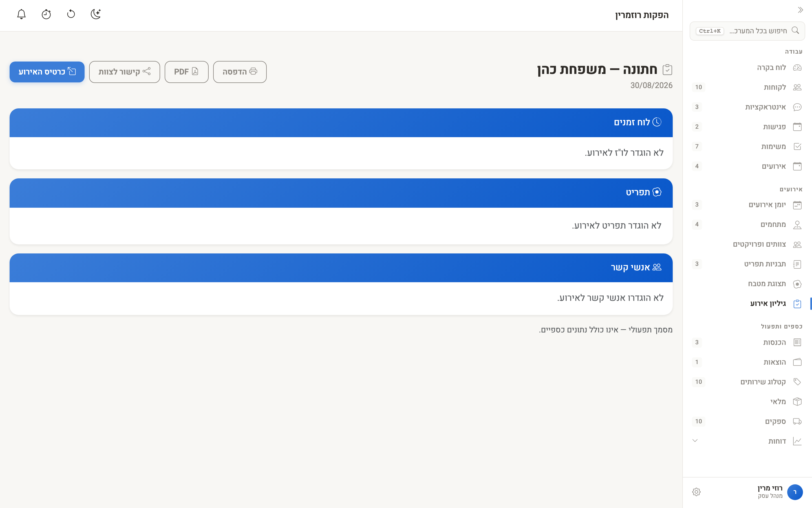
Task: Click the גיליון אירוע clipboard icon
Action: click(x=797, y=304)
